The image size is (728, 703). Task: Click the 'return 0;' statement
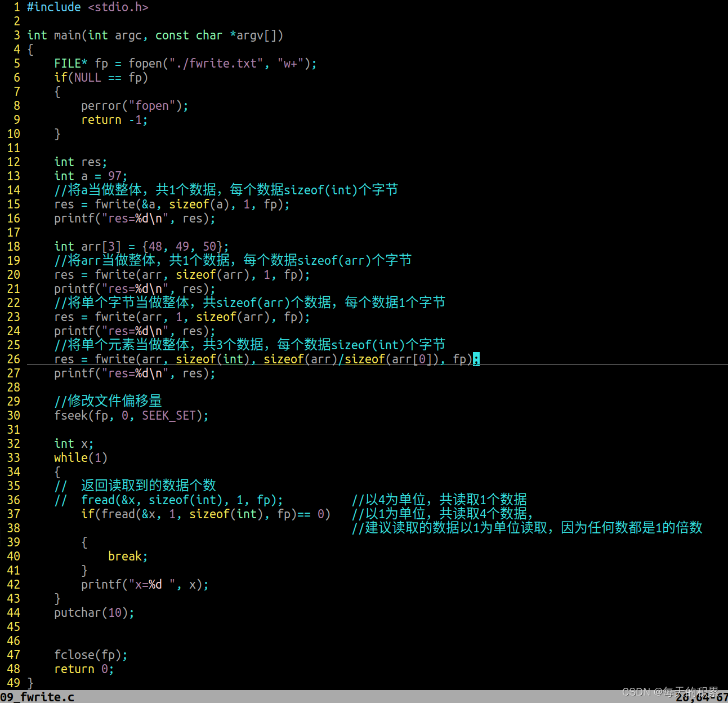[x=84, y=669]
